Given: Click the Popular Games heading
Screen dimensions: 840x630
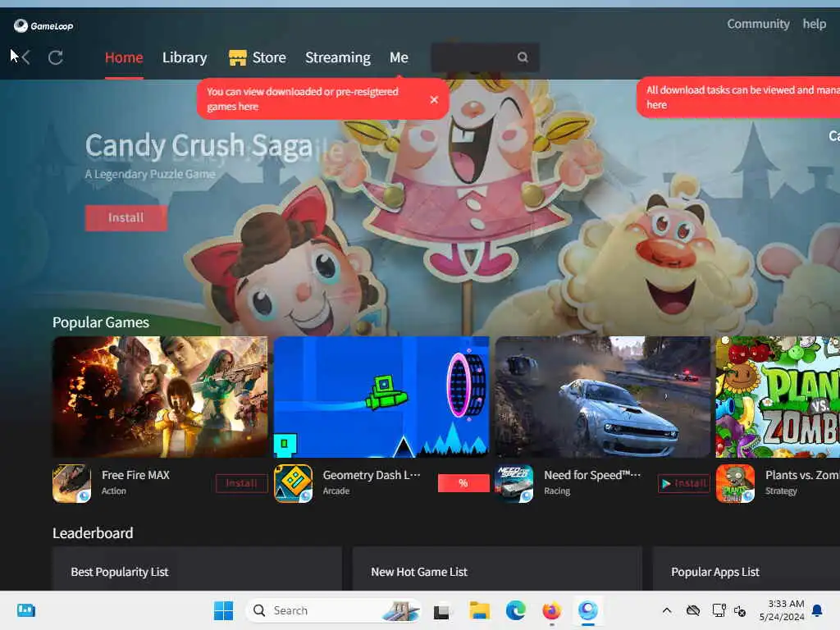Looking at the screenshot, I should click(101, 322).
